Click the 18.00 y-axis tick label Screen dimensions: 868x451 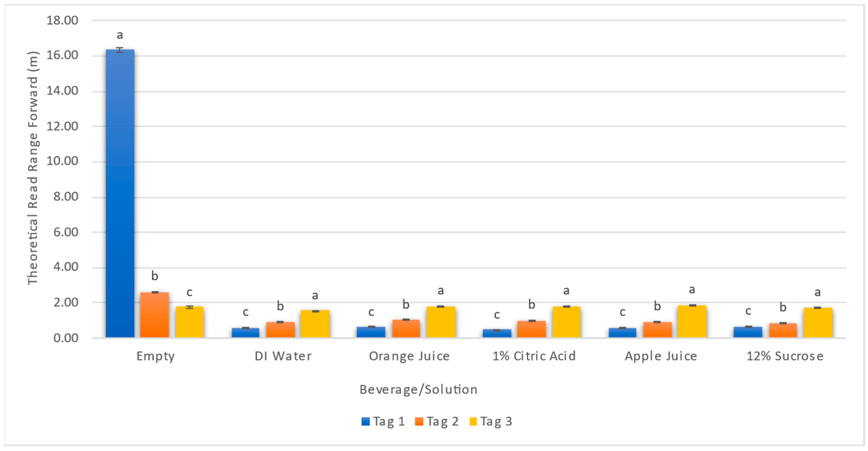pyautogui.click(x=62, y=21)
